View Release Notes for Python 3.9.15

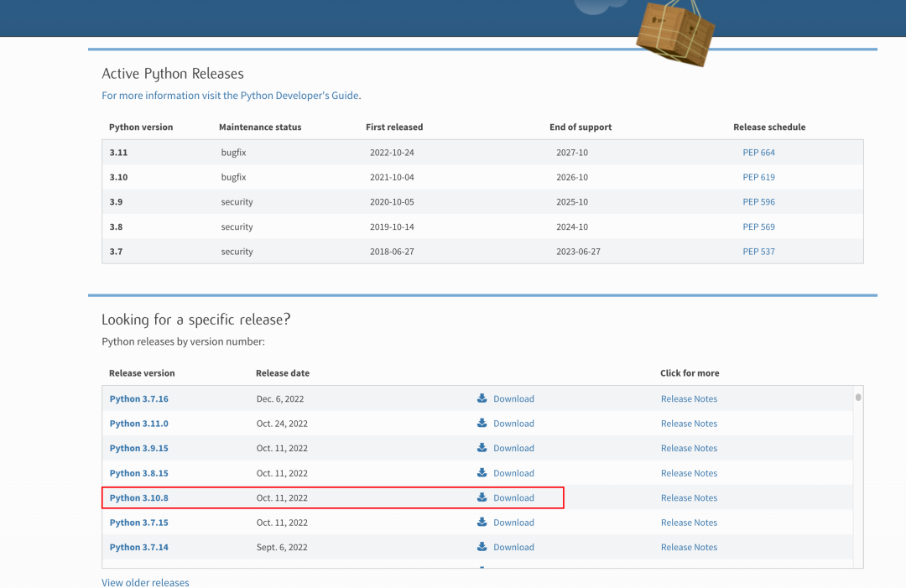689,448
